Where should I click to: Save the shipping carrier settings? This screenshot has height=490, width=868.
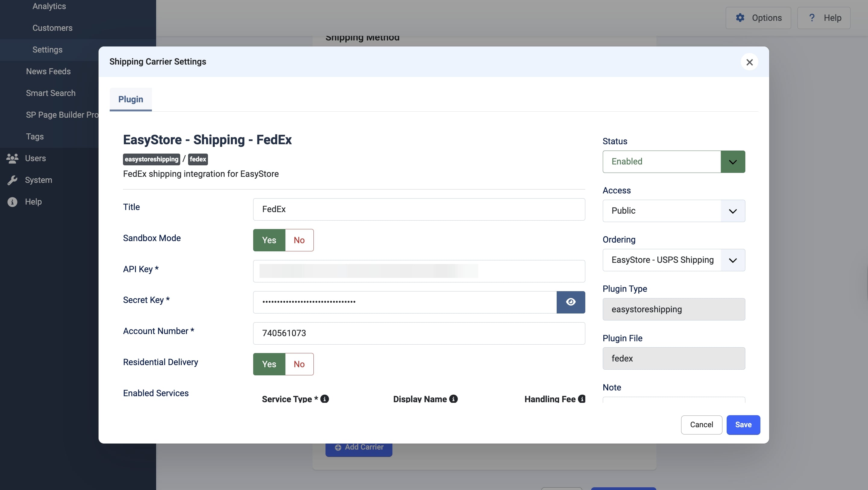point(743,425)
